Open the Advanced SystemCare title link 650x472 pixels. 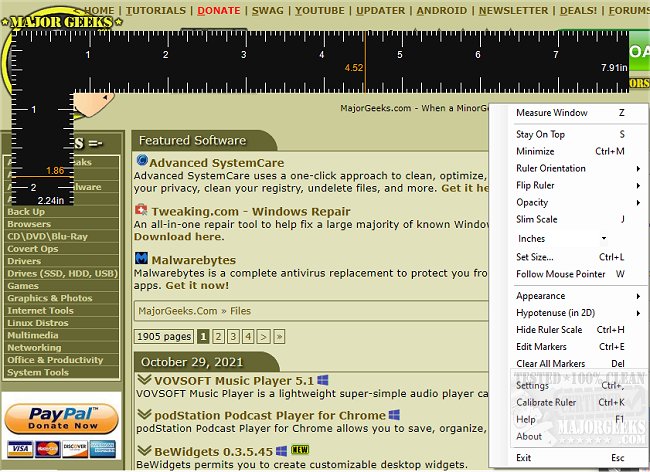point(217,163)
